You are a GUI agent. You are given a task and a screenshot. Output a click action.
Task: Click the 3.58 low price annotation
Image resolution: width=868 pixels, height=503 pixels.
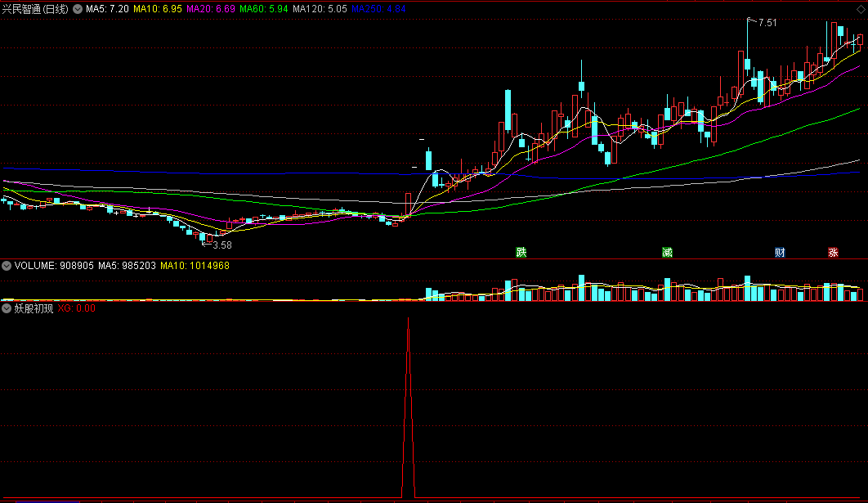(x=222, y=245)
